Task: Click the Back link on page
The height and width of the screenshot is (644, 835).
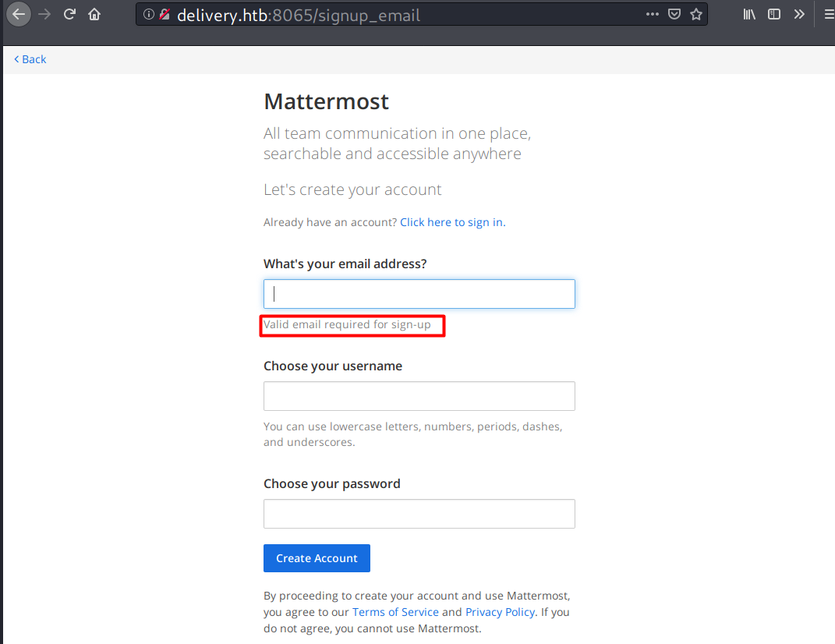Action: coord(30,59)
